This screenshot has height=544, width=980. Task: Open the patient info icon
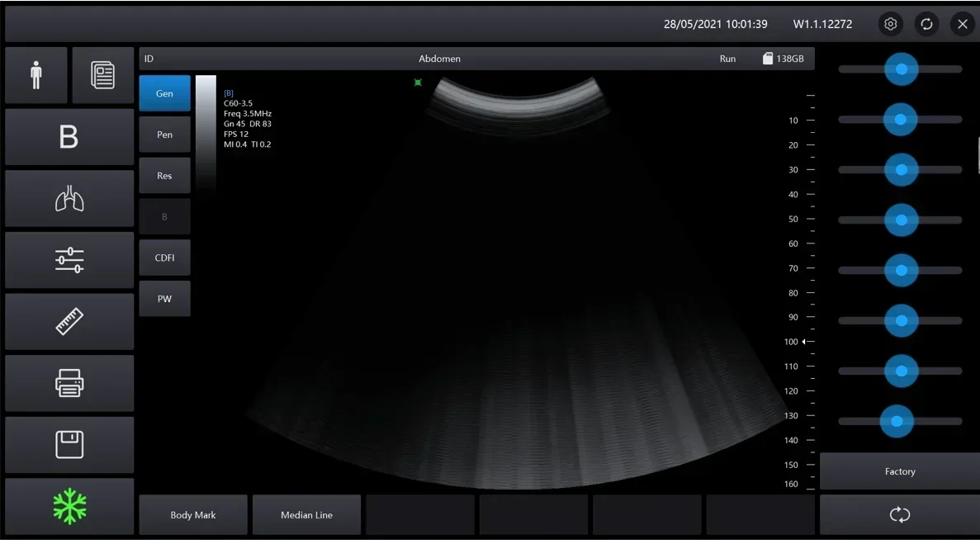36,75
